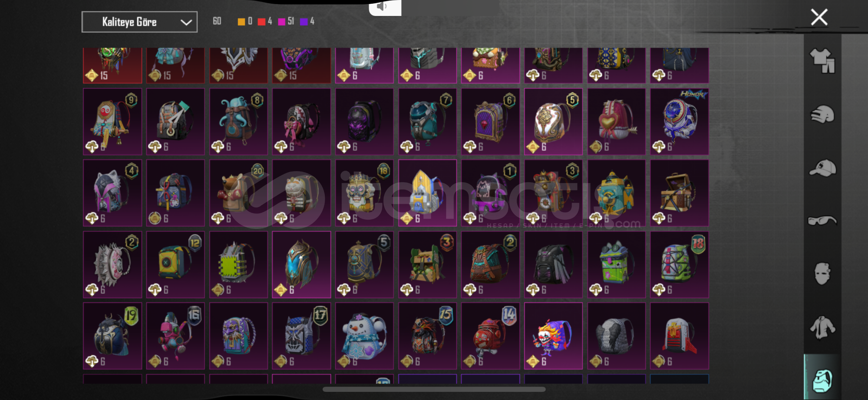Select the clown backpack skin
This screenshot has width=868, height=400.
553,336
